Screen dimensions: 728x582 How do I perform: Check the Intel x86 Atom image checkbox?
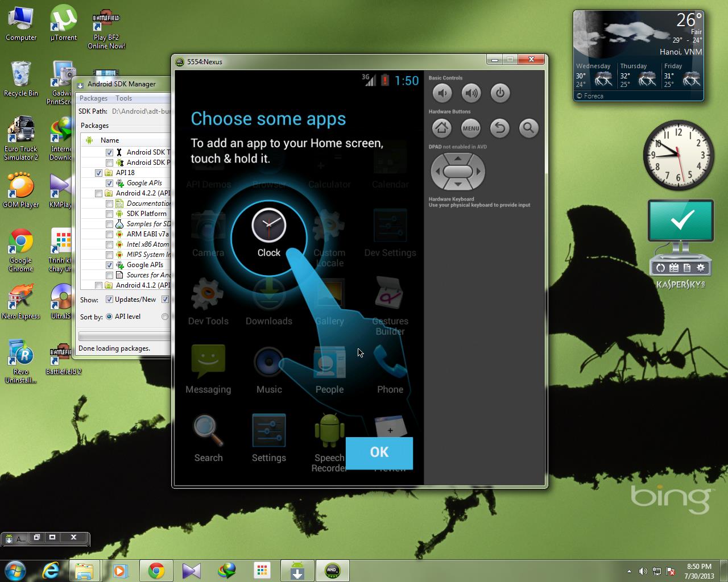coord(109,244)
